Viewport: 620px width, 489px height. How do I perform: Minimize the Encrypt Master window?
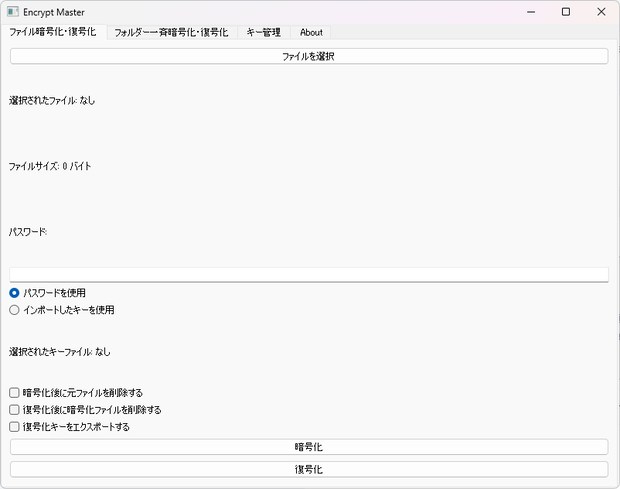coord(531,12)
